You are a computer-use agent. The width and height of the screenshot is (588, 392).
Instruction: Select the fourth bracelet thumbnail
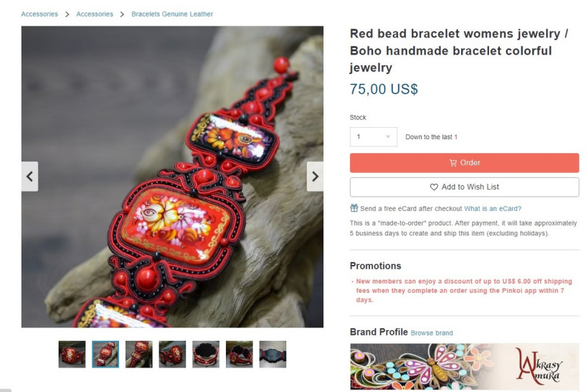(172, 354)
